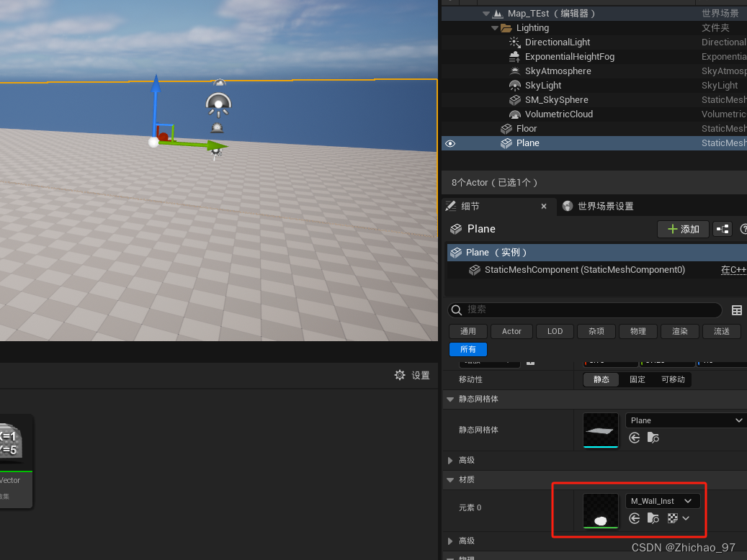
Task: Open 设置 settings in content browser
Action: pyautogui.click(x=412, y=375)
